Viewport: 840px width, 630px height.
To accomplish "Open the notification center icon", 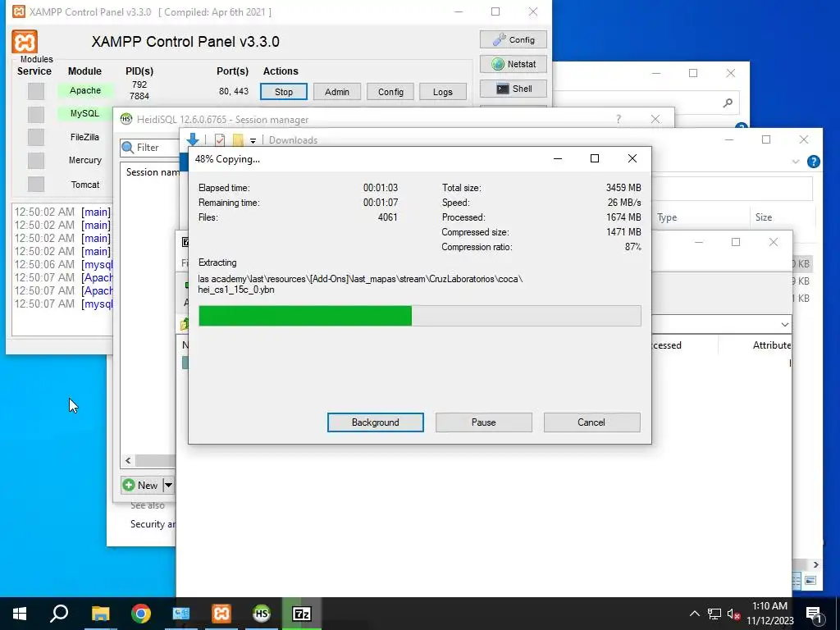I will coord(814,614).
